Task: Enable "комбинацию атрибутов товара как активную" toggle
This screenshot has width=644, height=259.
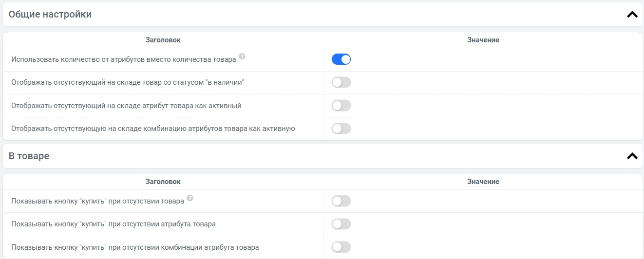Action: click(x=341, y=129)
